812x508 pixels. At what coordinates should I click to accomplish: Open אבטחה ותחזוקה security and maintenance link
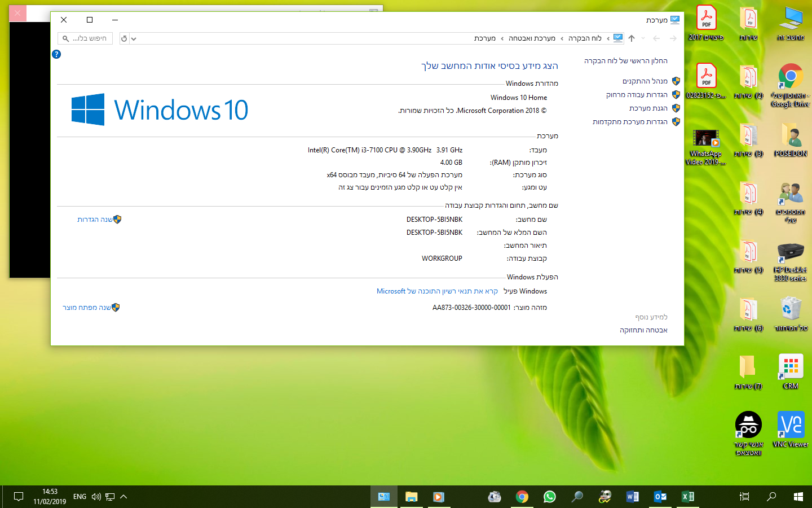tap(643, 330)
